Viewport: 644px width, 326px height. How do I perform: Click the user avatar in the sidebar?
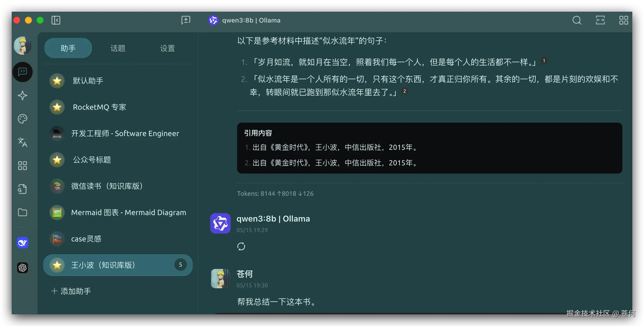tap(23, 46)
